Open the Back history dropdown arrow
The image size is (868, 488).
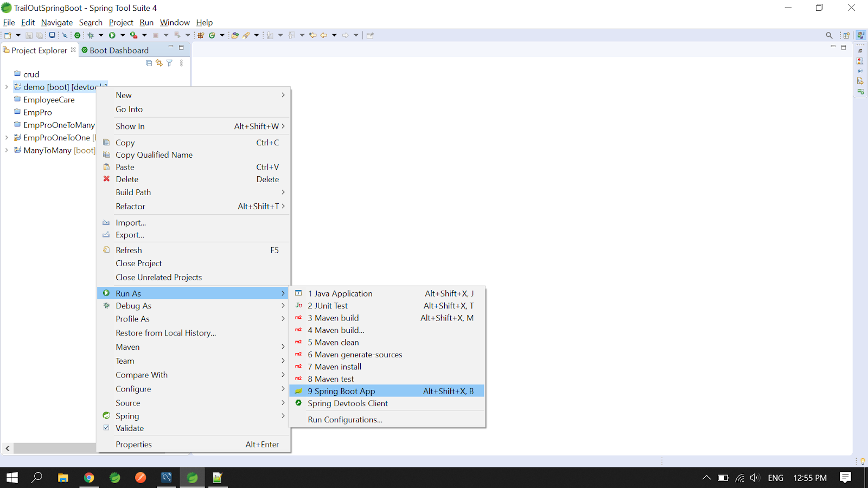click(334, 35)
